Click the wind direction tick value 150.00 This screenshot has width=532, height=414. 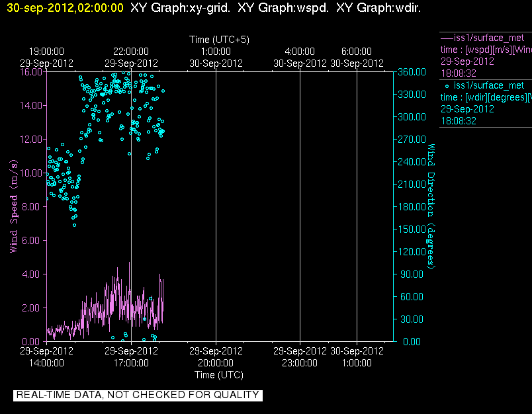pyautogui.click(x=412, y=229)
